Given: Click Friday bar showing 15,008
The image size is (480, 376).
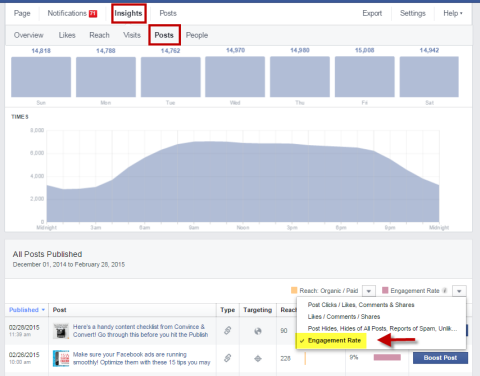Looking at the screenshot, I should [x=365, y=77].
